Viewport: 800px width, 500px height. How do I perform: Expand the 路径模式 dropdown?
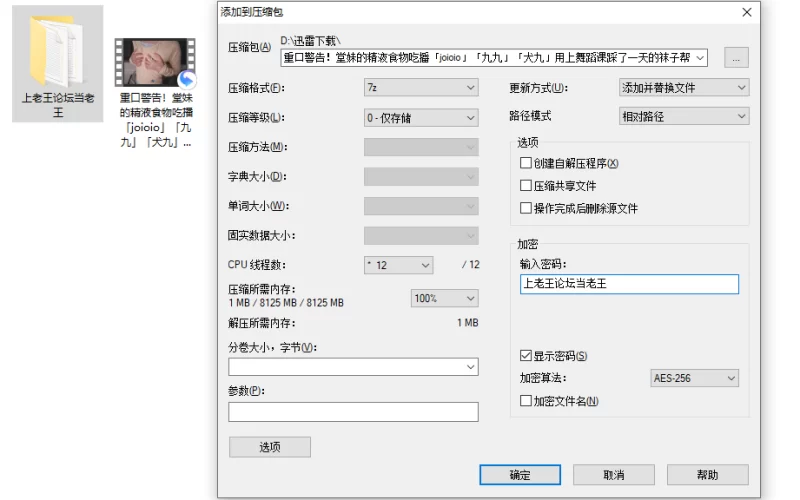coord(684,116)
